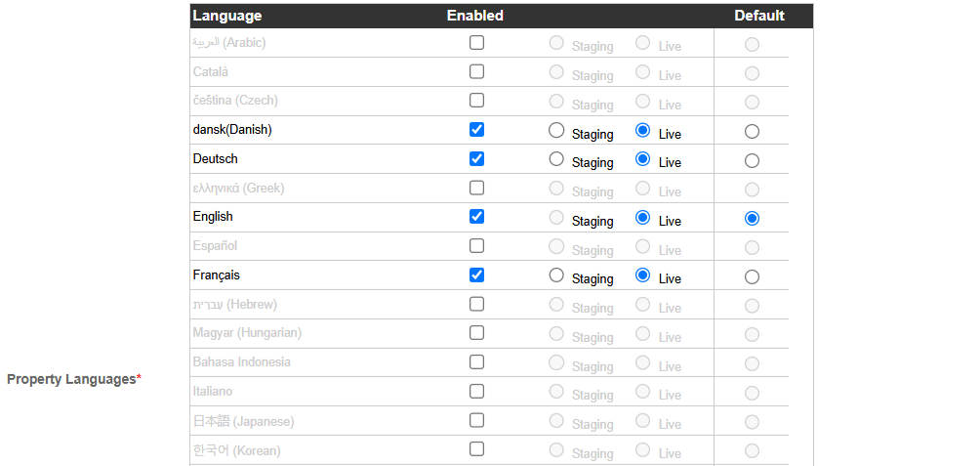Set Deutsch as default language
Image resolution: width=980 pixels, height=466 pixels.
(752, 161)
